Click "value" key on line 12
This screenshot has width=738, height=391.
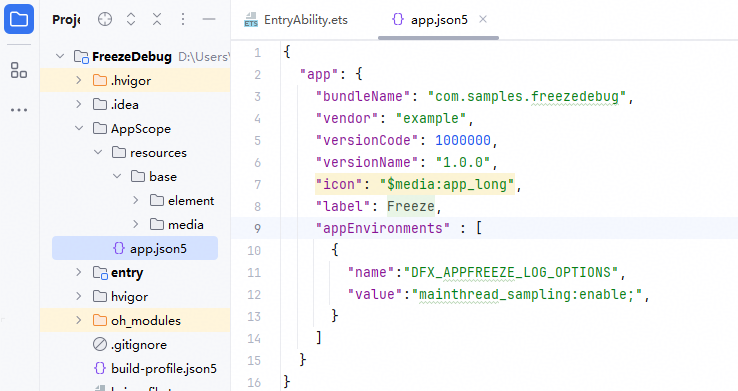(375, 295)
